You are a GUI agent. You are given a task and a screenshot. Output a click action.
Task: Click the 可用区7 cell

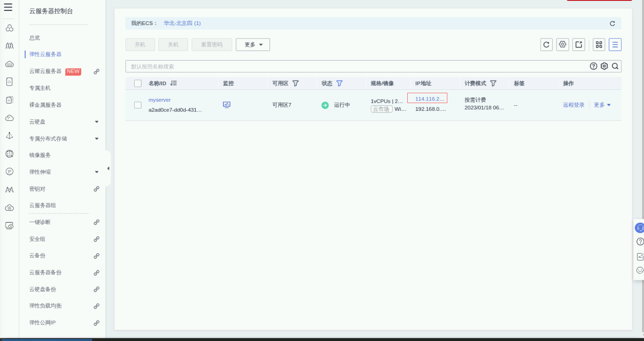point(282,105)
